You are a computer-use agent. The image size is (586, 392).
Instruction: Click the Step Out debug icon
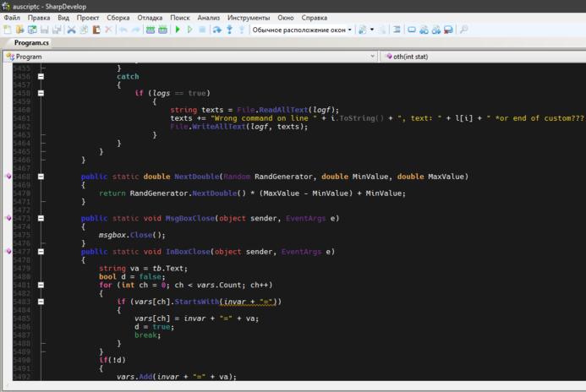click(242, 30)
